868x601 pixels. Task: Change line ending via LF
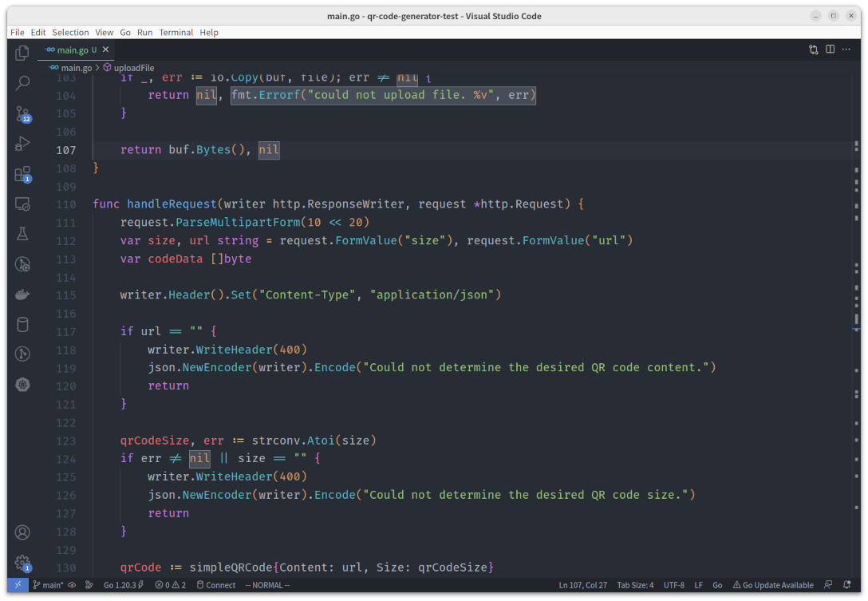point(699,585)
